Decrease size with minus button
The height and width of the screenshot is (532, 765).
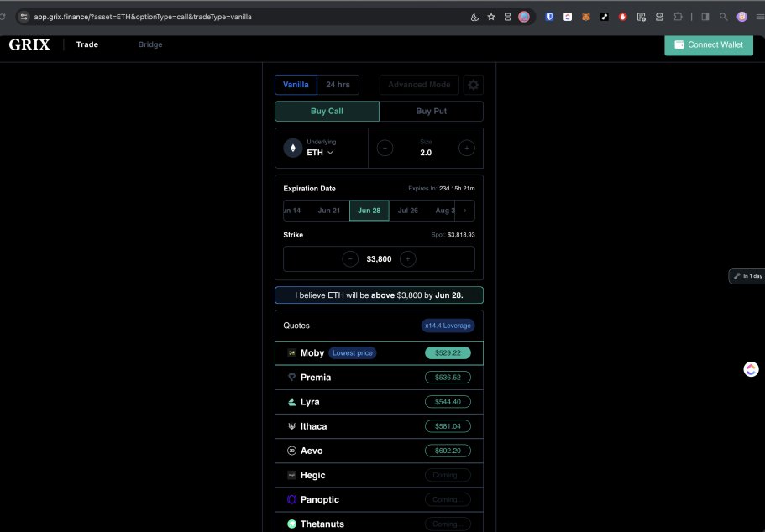click(x=385, y=149)
